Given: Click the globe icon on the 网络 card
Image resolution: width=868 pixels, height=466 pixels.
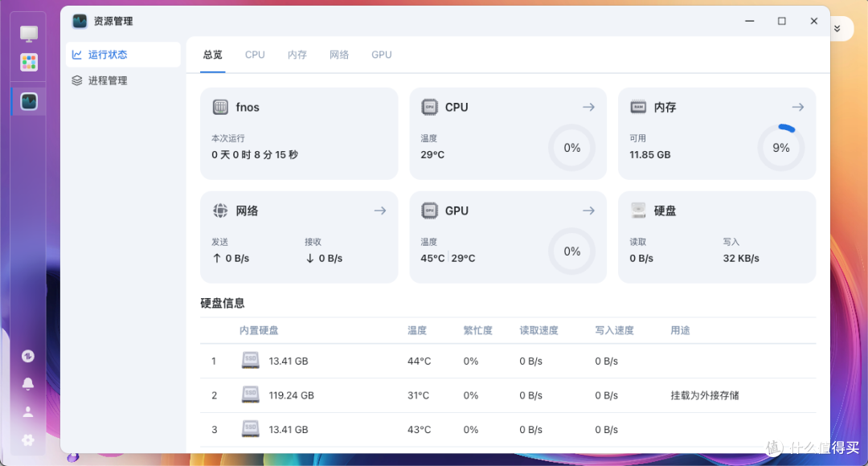Looking at the screenshot, I should click(x=220, y=211).
